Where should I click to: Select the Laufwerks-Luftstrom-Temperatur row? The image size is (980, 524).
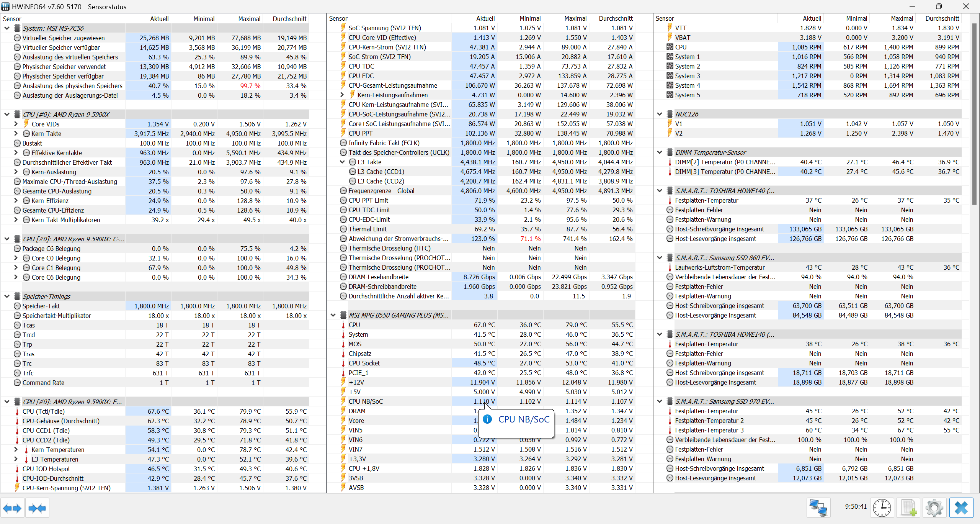(808, 267)
